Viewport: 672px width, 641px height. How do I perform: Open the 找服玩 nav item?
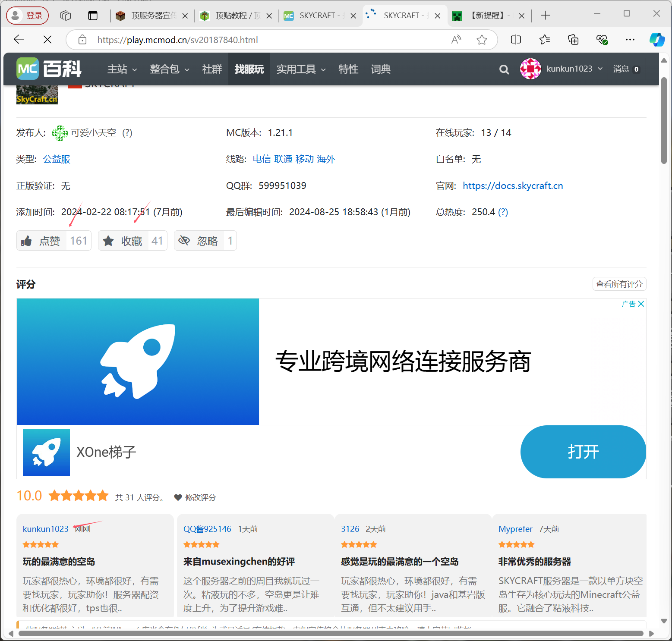click(x=249, y=69)
